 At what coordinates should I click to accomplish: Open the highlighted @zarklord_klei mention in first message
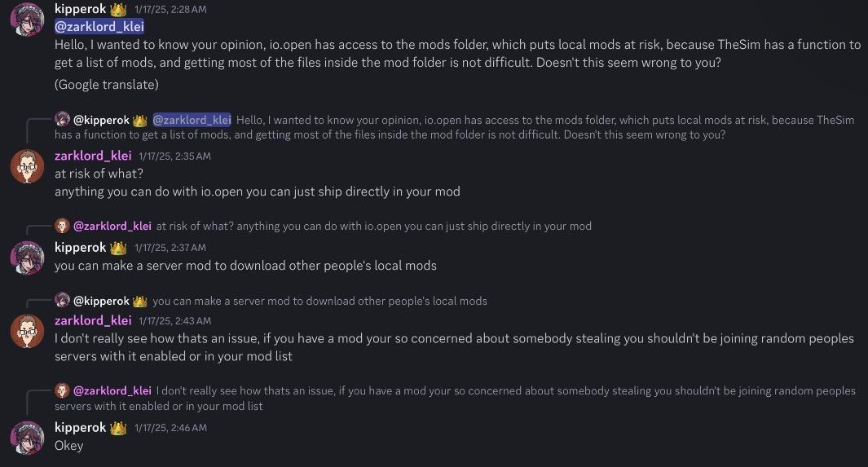[x=99, y=27]
